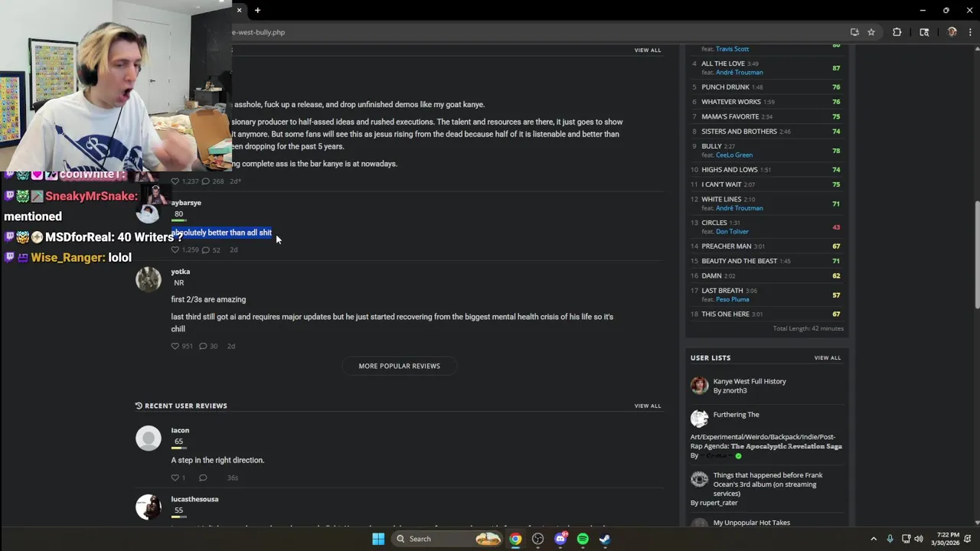Image resolution: width=980 pixels, height=551 pixels.
Task: Open the Windows Start menu
Action: tap(378, 539)
